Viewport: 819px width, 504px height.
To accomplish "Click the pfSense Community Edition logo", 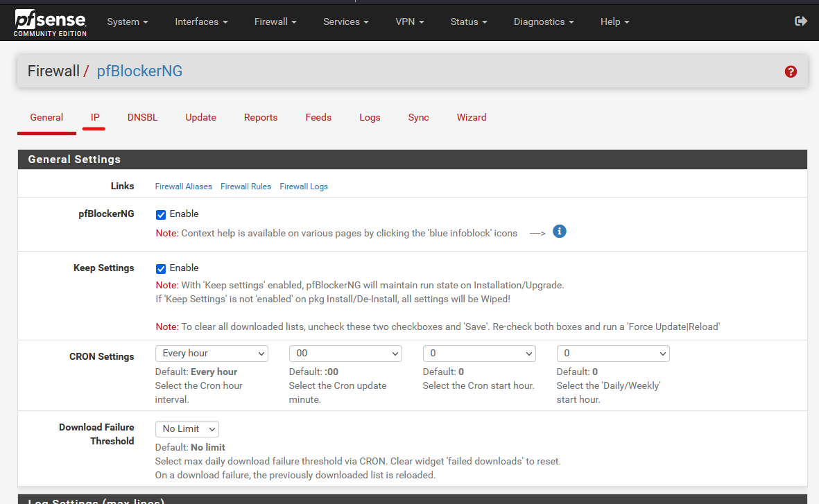I will click(x=50, y=23).
